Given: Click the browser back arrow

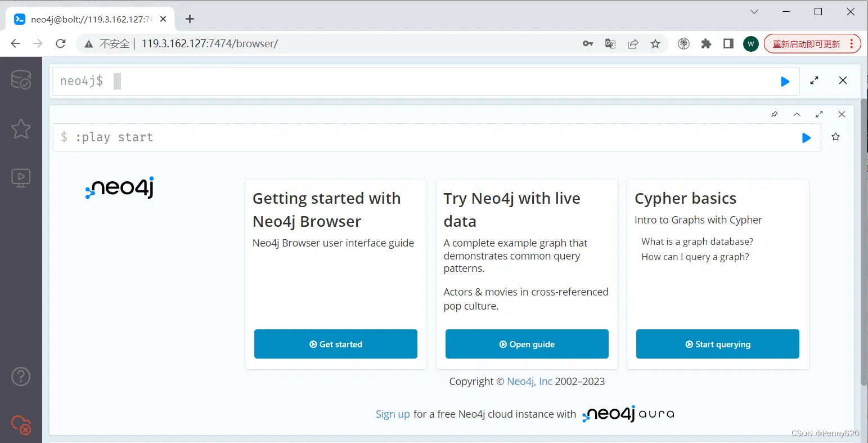Looking at the screenshot, I should (16, 43).
